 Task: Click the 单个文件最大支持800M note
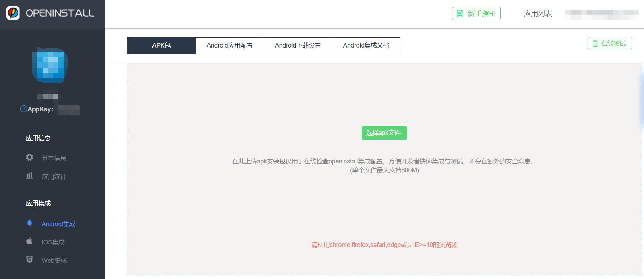384,170
